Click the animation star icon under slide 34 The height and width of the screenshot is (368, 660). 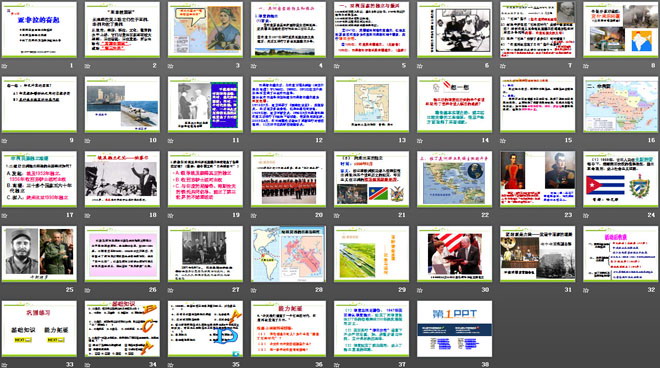point(88,365)
